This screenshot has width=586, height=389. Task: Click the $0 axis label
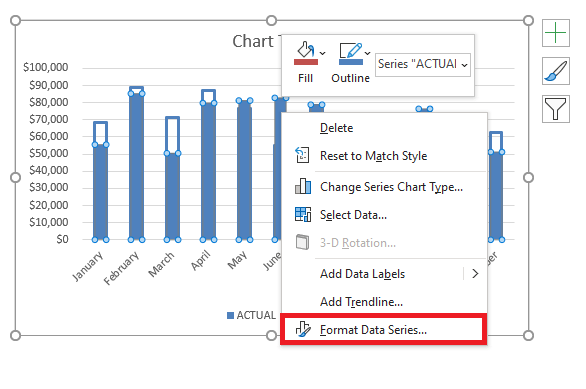click(62, 239)
